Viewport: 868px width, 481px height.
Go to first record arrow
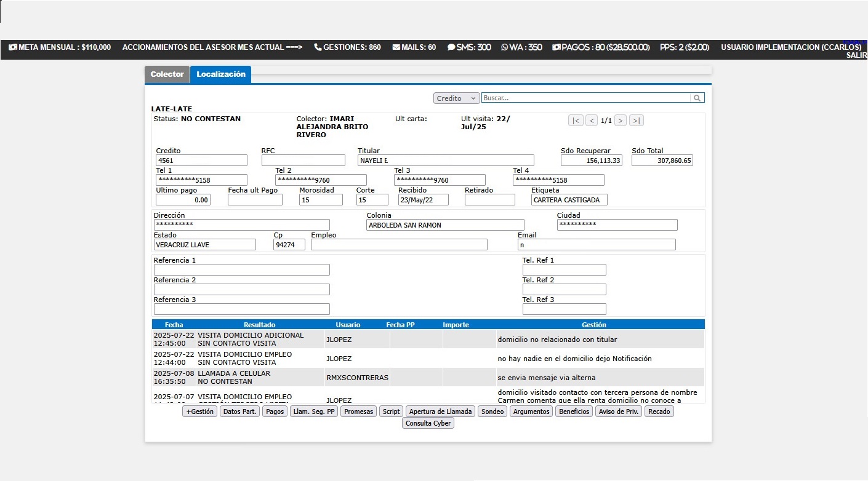point(576,121)
